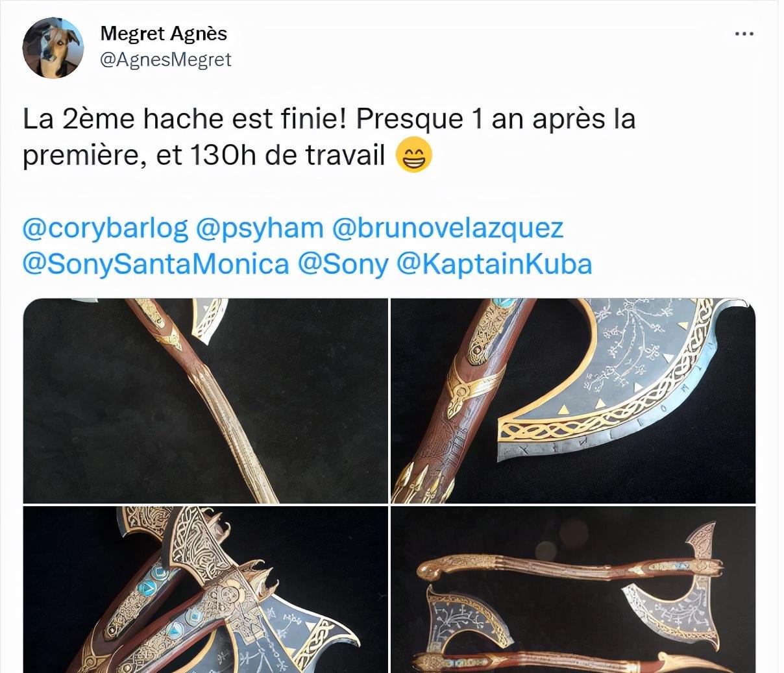Screen dimensions: 784x673
Task: Go to the @Sony mention
Action: point(343,264)
